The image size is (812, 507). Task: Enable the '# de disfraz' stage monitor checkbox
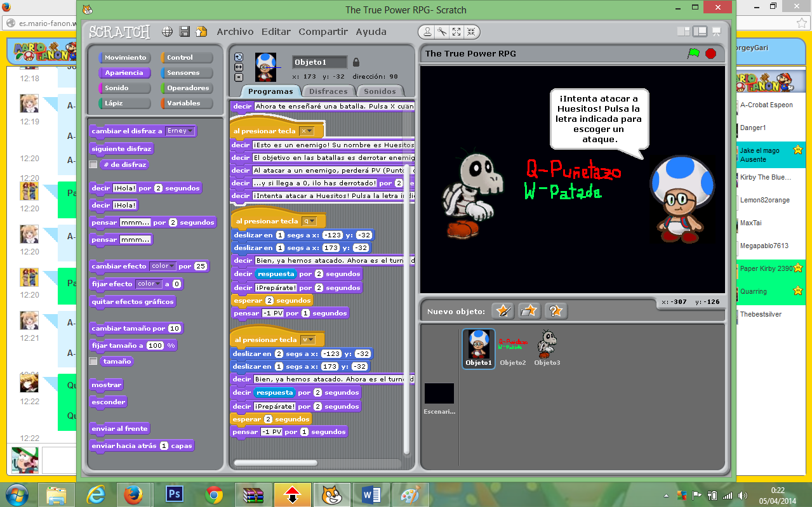coord(93,164)
